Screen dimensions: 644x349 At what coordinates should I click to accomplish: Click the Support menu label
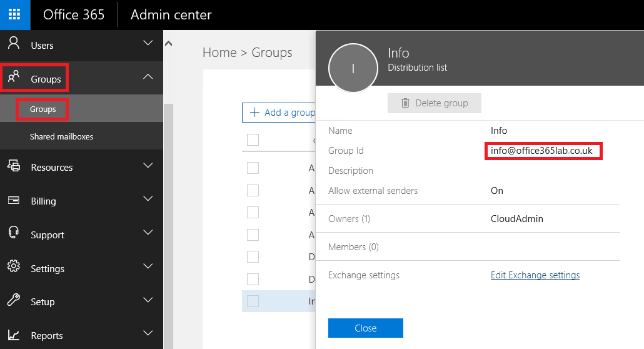click(x=48, y=235)
